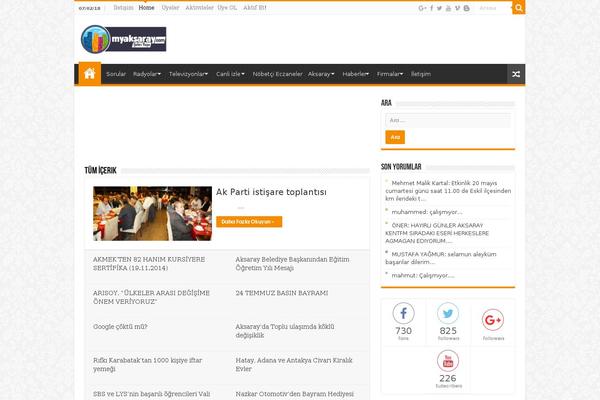
Task: Open Ak Parti istişare toplantısı headline
Action: point(271,192)
